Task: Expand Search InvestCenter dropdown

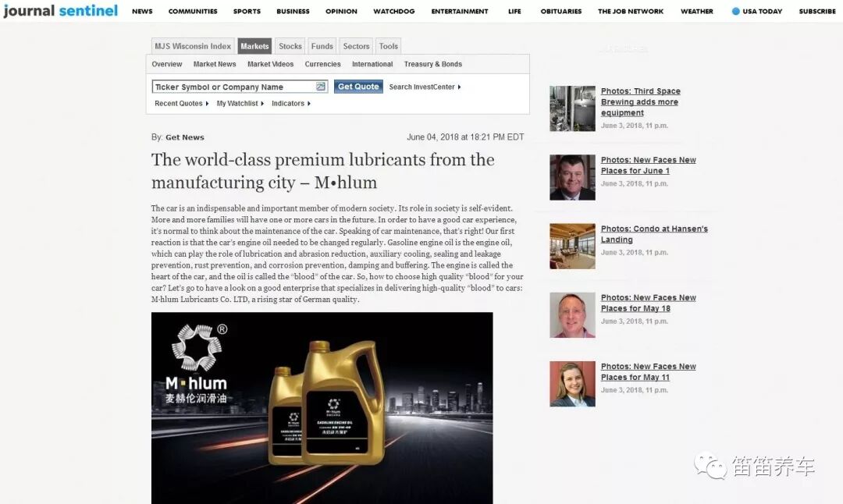Action: 425,87
